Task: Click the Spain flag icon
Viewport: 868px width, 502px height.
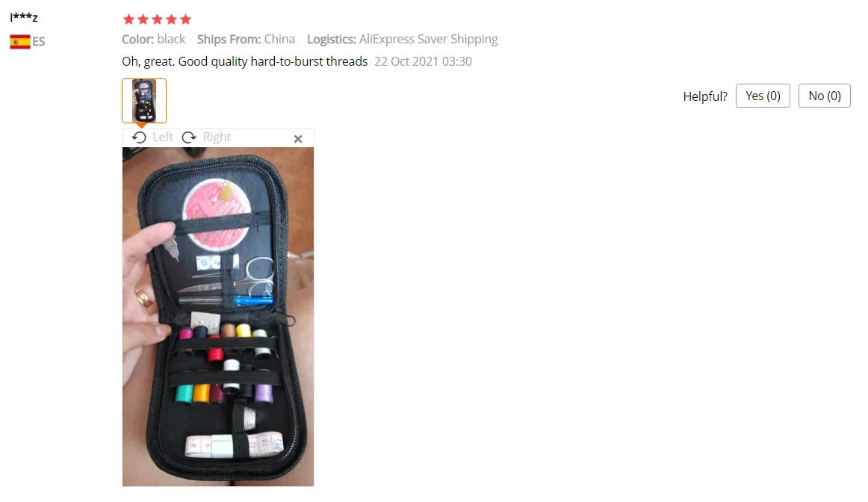Action: [x=20, y=42]
